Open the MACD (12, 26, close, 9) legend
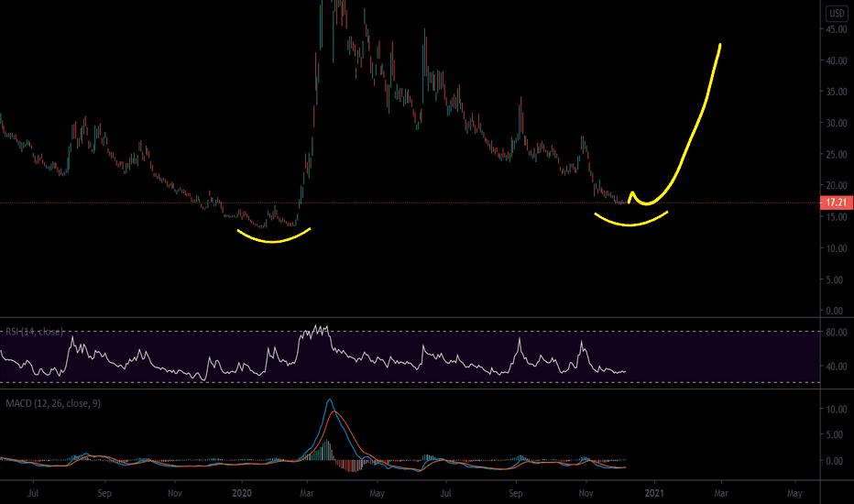 click(53, 403)
